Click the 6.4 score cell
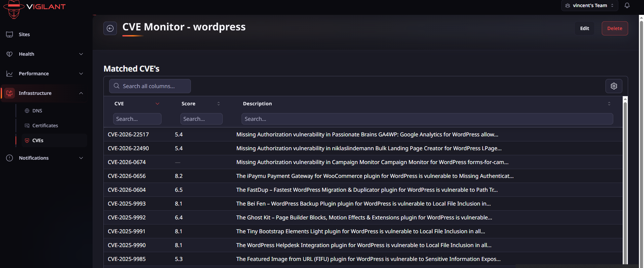Viewport: 644px width, 268px height. (179, 217)
